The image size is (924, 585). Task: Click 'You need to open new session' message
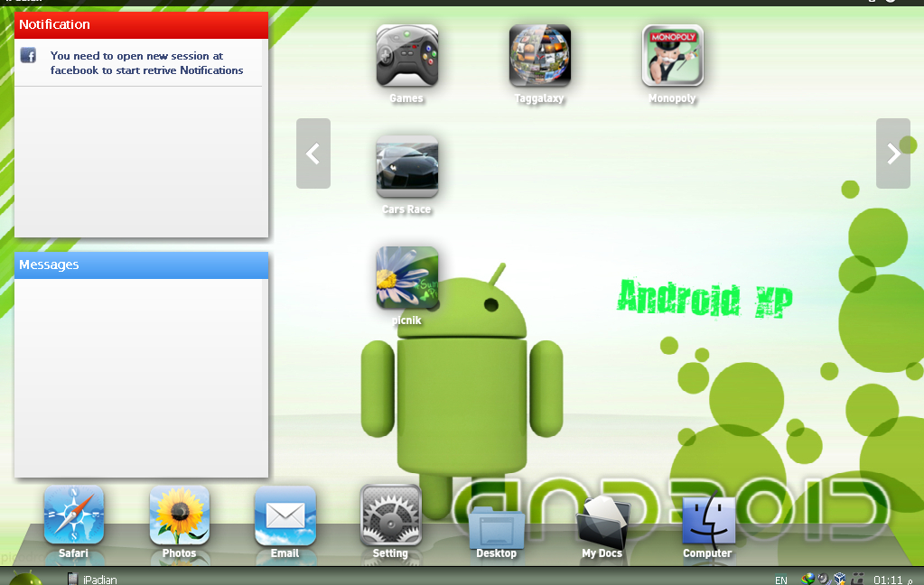point(146,63)
